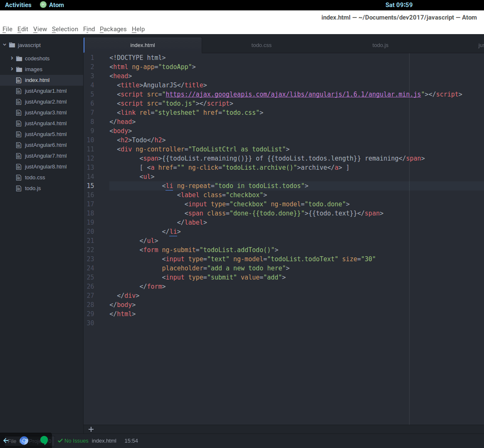This screenshot has width=484, height=448.
Task: Click the angular.min.js URL link in code
Action: click(x=294, y=94)
